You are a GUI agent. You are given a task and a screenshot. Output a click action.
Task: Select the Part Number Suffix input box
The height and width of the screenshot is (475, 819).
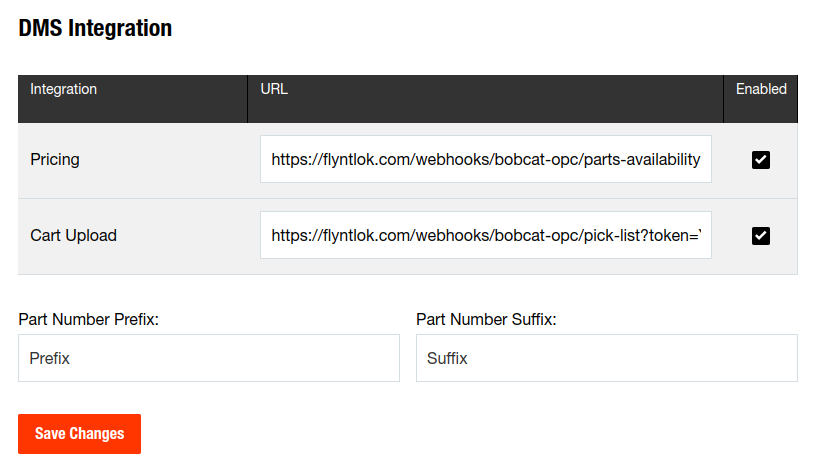606,358
